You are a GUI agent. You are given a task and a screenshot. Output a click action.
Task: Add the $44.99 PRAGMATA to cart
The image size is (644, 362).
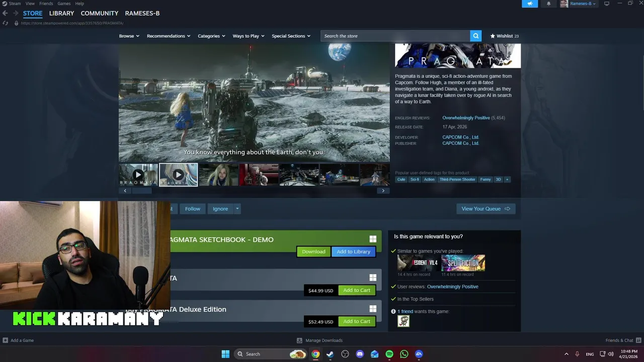coord(357,290)
